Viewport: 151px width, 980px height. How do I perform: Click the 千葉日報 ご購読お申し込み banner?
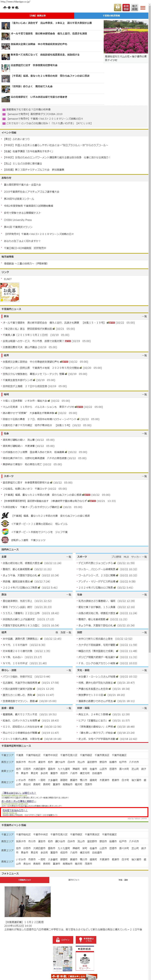74,977
